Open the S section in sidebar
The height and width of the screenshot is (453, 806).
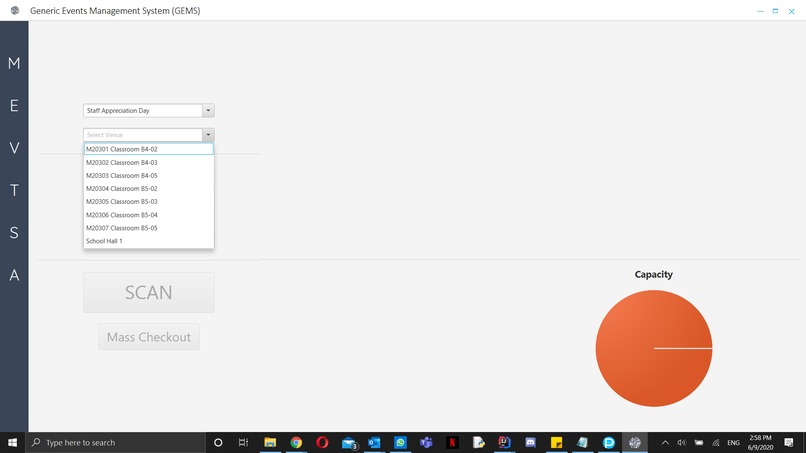click(14, 232)
